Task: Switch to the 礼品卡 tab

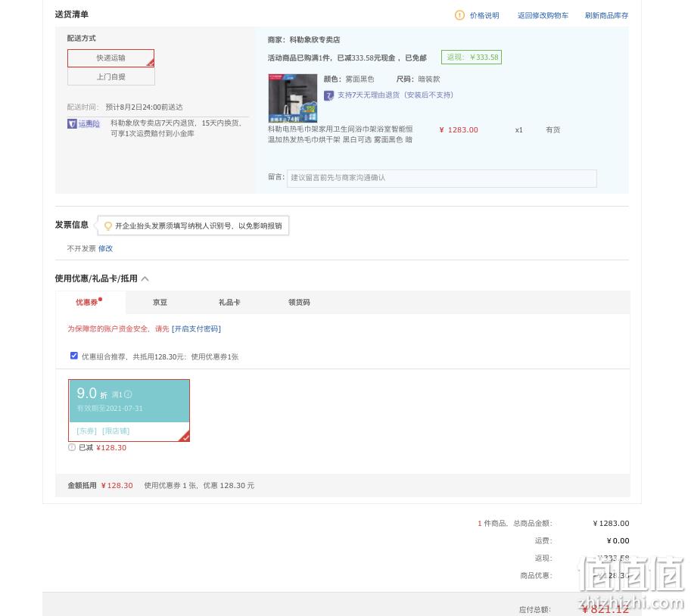Action: (229, 302)
